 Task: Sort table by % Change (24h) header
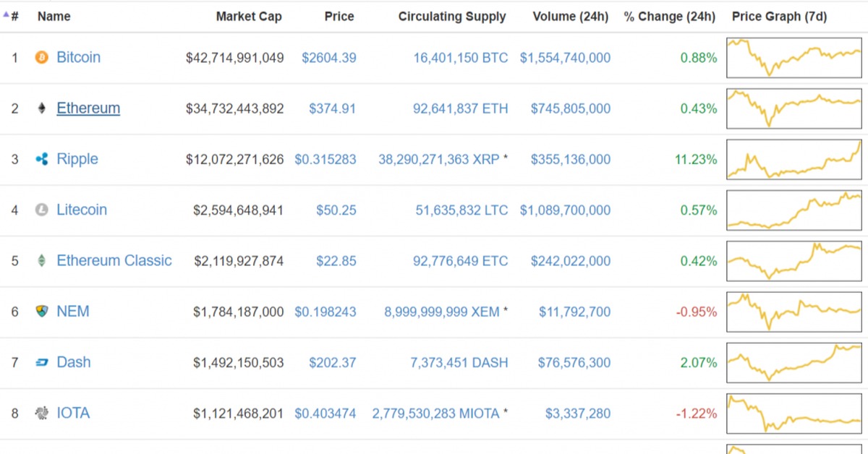point(670,16)
